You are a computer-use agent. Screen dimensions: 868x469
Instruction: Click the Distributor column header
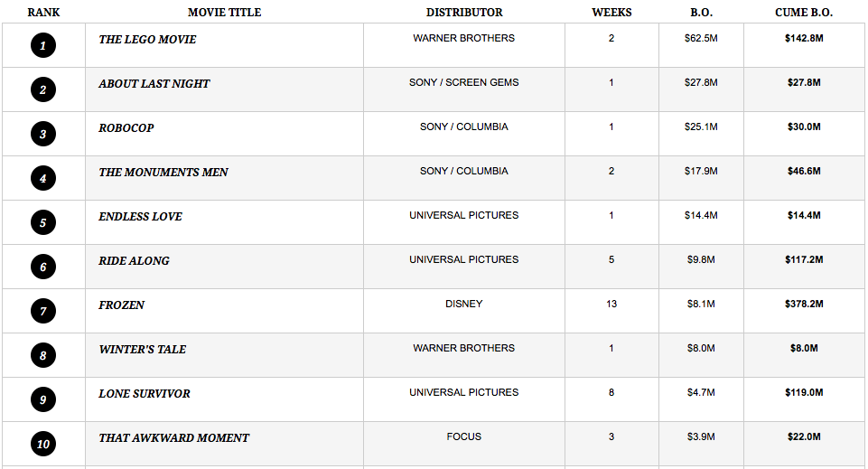pos(464,12)
